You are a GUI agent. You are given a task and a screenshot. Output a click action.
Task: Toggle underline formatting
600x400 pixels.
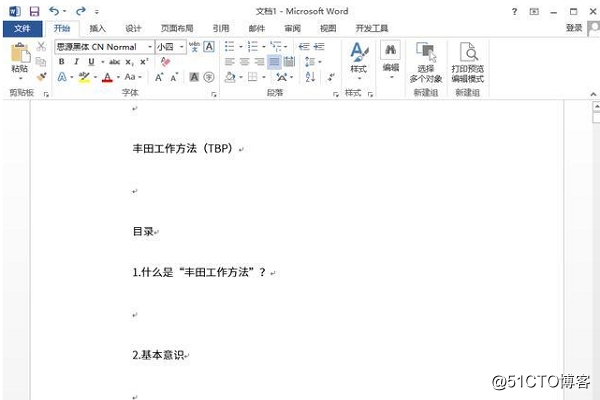(91, 62)
